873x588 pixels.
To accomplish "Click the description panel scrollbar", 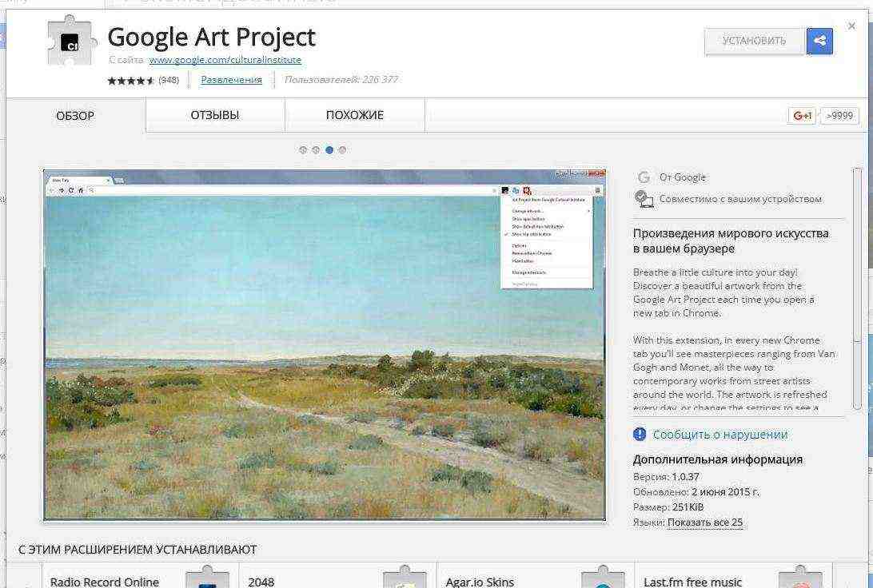I will coord(857,289).
